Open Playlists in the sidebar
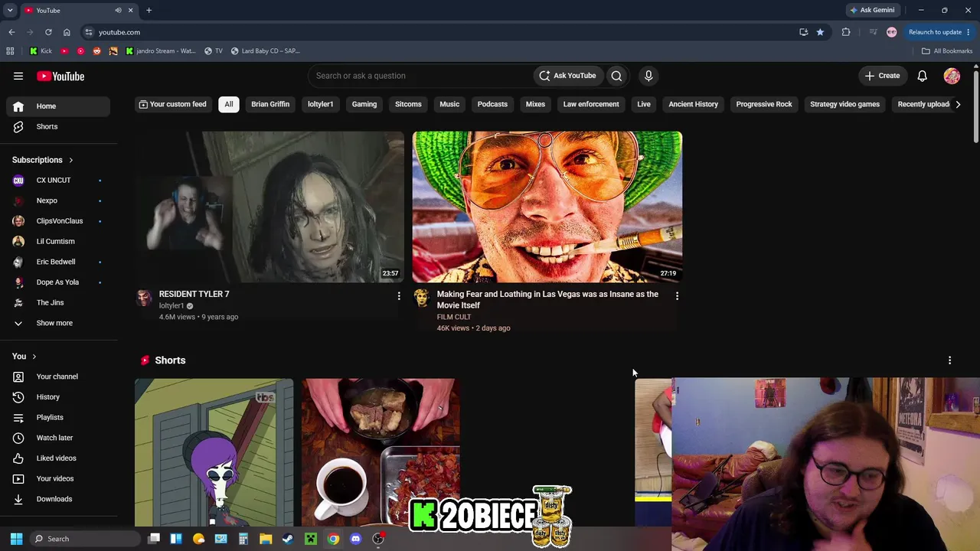980x551 pixels. pos(58,417)
